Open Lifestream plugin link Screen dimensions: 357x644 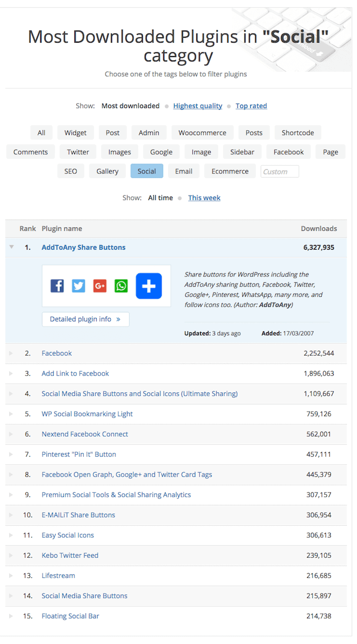pos(59,576)
